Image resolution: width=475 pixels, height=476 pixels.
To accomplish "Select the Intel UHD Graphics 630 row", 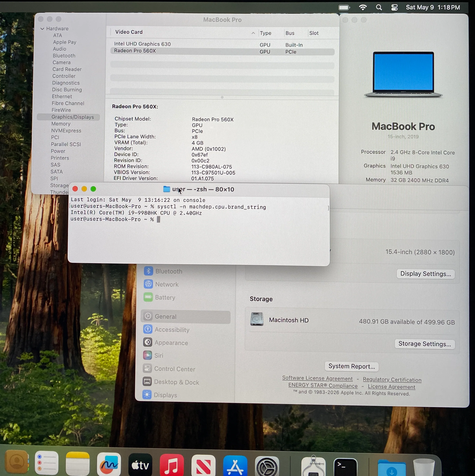I will pyautogui.click(x=222, y=44).
